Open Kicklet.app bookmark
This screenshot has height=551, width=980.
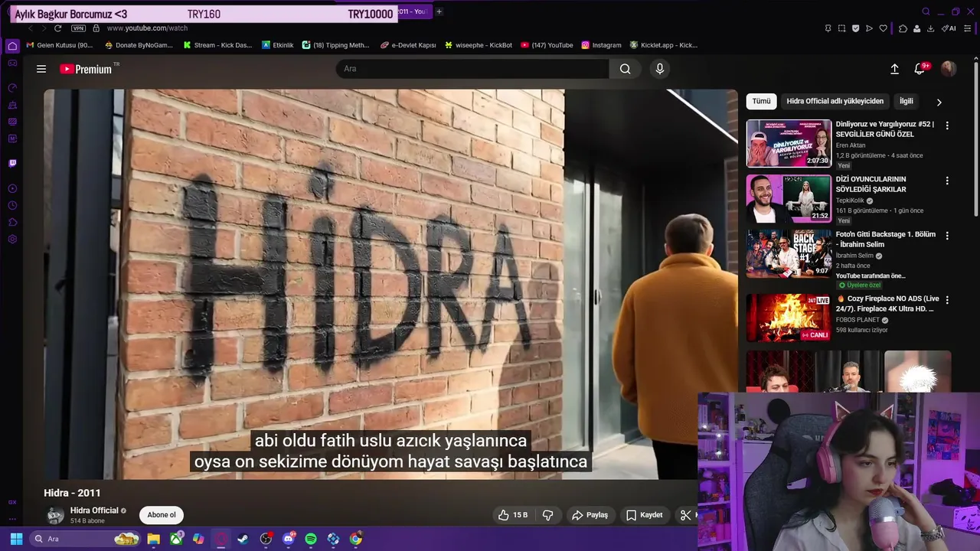(x=664, y=45)
